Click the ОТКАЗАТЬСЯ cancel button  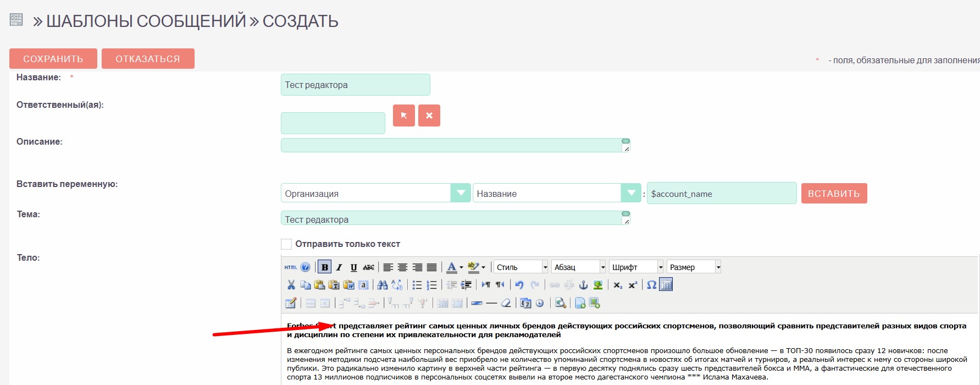(x=148, y=59)
